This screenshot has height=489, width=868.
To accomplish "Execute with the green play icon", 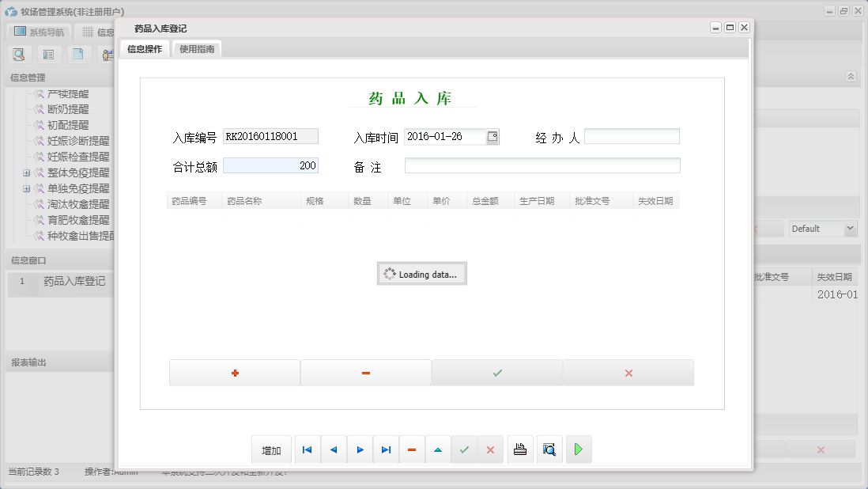I will [x=578, y=449].
